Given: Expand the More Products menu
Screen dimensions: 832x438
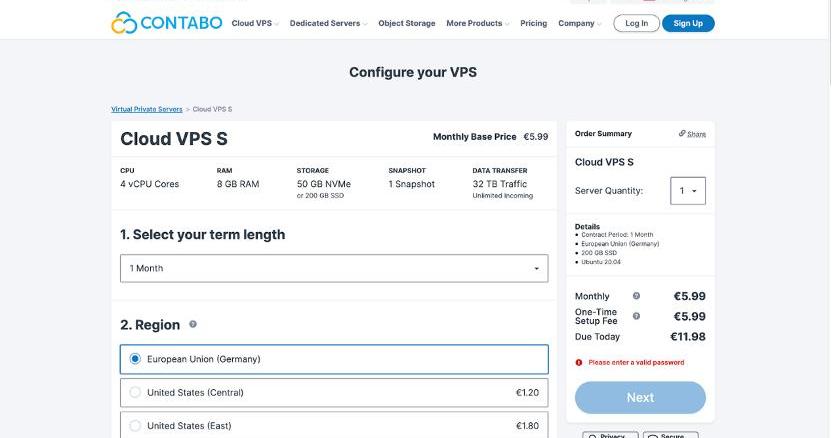Looking at the screenshot, I should click(477, 23).
